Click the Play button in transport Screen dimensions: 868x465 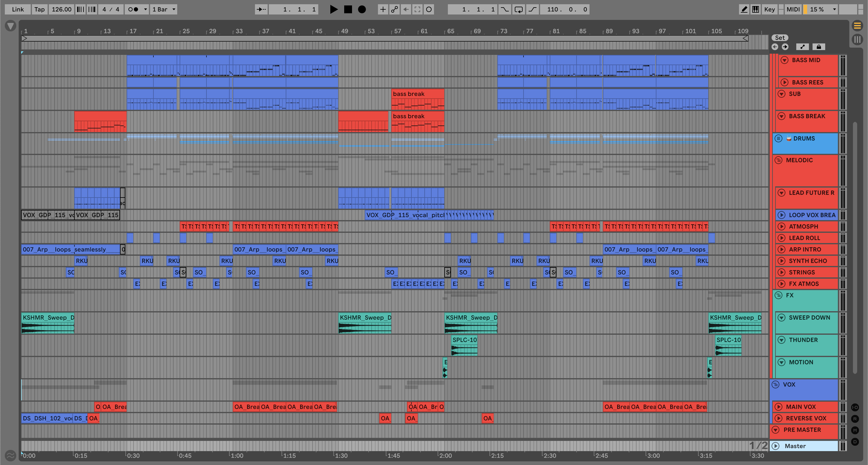[333, 9]
